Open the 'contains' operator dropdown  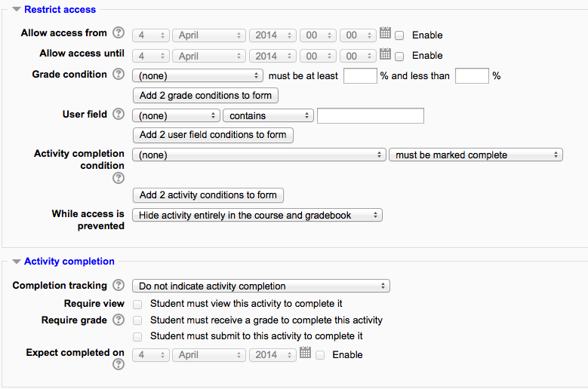click(x=268, y=115)
